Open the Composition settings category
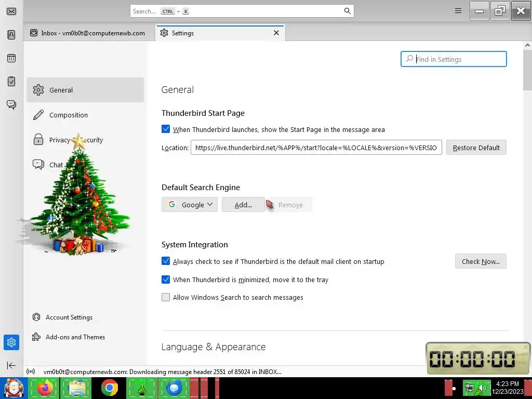Image resolution: width=532 pixels, height=399 pixels. [x=85, y=115]
